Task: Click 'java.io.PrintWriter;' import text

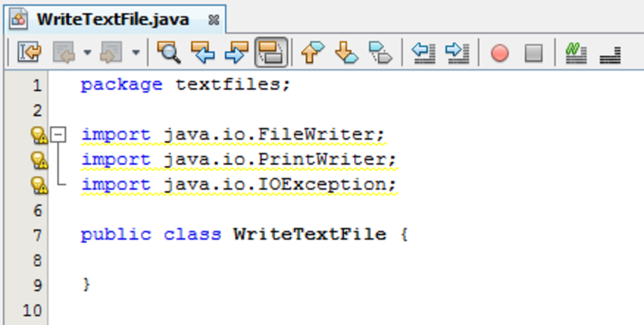Action: click(x=280, y=159)
